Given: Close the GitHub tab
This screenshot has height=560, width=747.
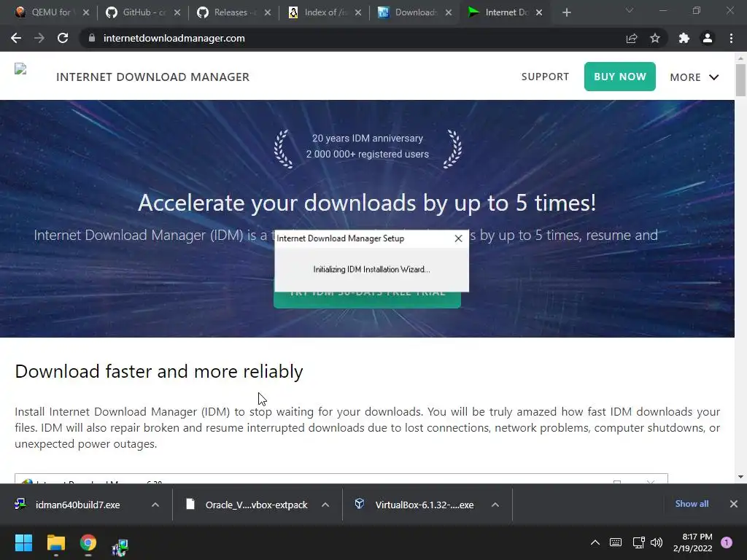Looking at the screenshot, I should tap(177, 12).
